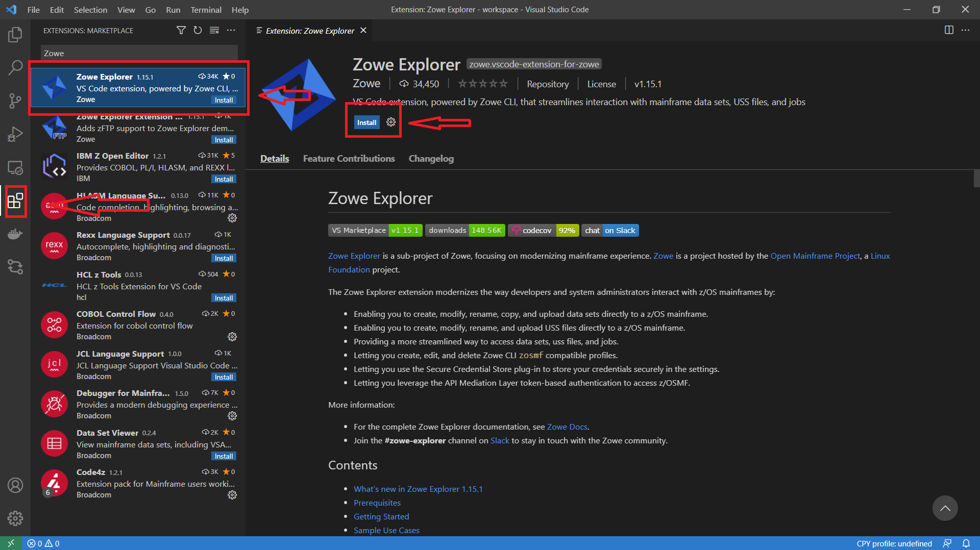Viewport: 980px width, 550px height.
Task: Install the Zowe Explorer extension
Action: pyautogui.click(x=366, y=122)
